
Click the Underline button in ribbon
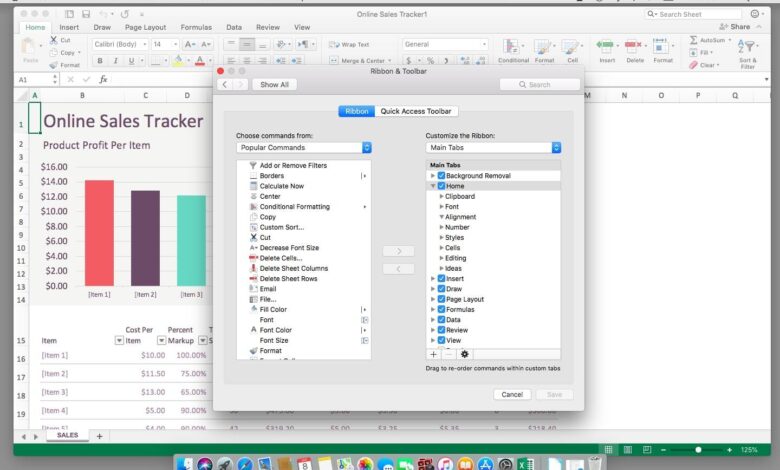[x=131, y=61]
